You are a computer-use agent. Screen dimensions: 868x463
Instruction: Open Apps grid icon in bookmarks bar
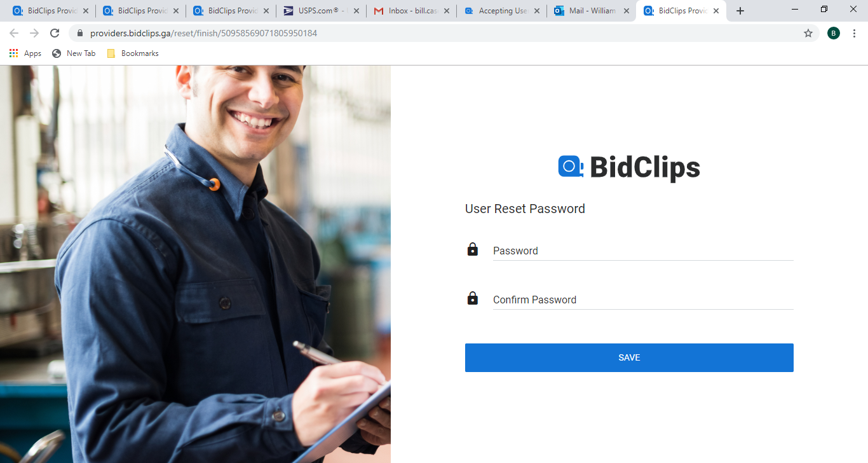click(14, 53)
